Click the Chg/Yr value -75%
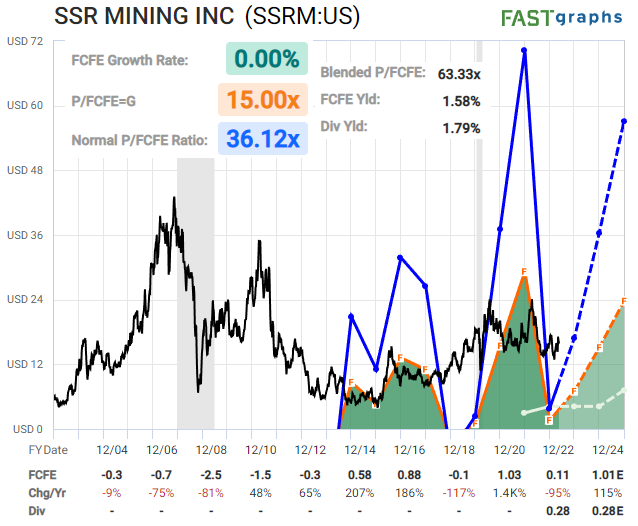Viewport: 638px width, 526px height. [162, 493]
